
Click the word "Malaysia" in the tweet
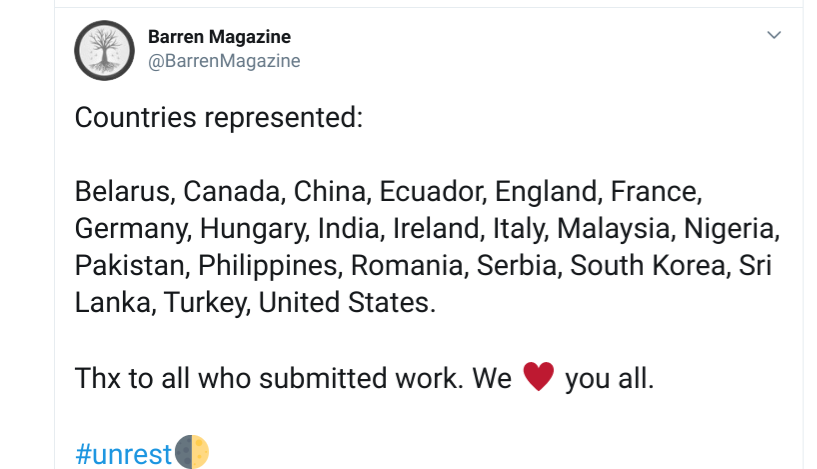(x=613, y=228)
